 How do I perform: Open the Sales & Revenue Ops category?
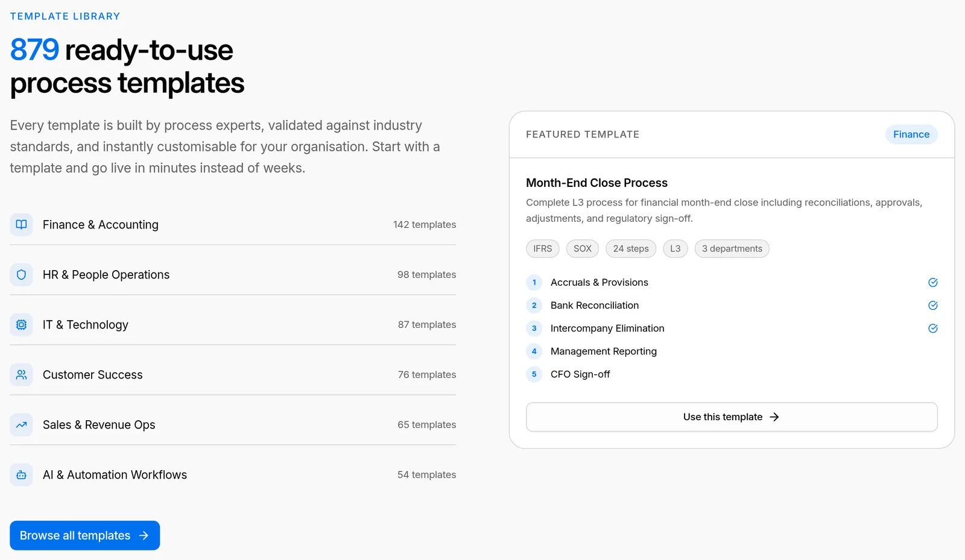point(233,424)
